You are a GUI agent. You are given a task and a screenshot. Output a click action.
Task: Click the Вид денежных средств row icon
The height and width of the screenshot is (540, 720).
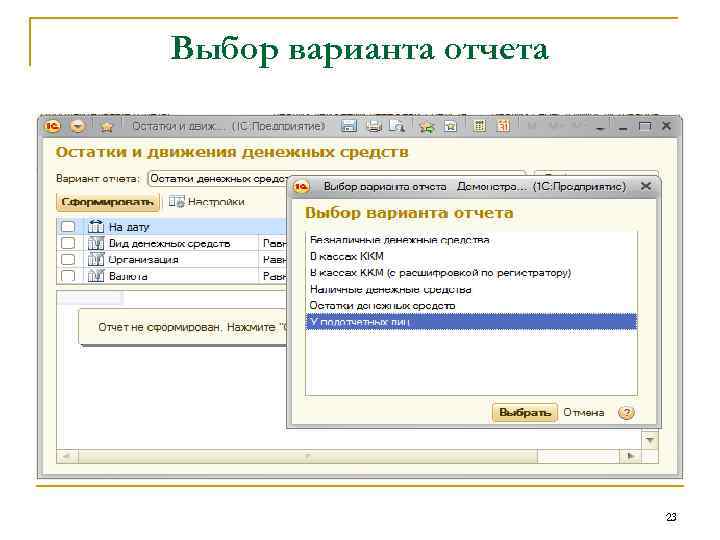(x=96, y=243)
